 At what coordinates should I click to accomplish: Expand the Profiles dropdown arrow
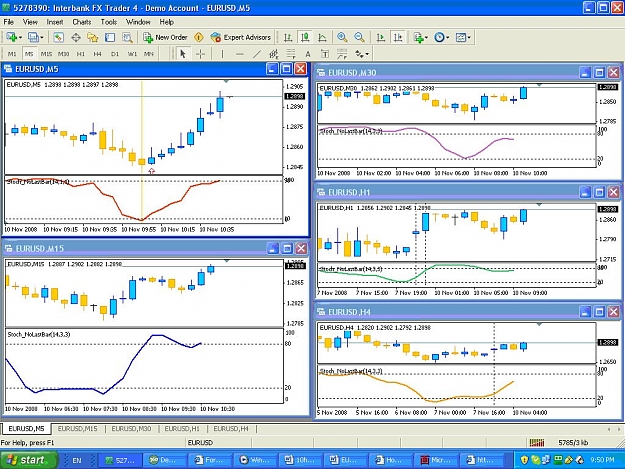point(42,37)
